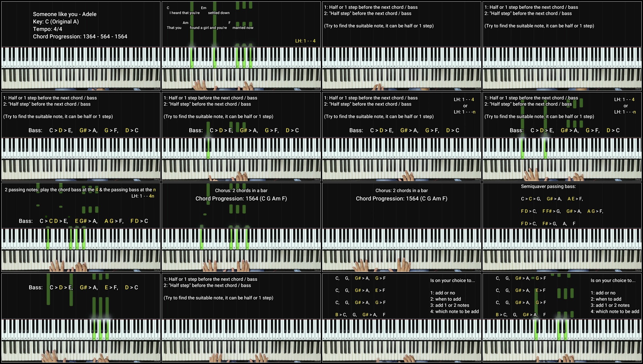The width and height of the screenshot is (643, 364).
Task: Click the line "F D > C, F# > G, A, F"
Action: pyautogui.click(x=548, y=224)
